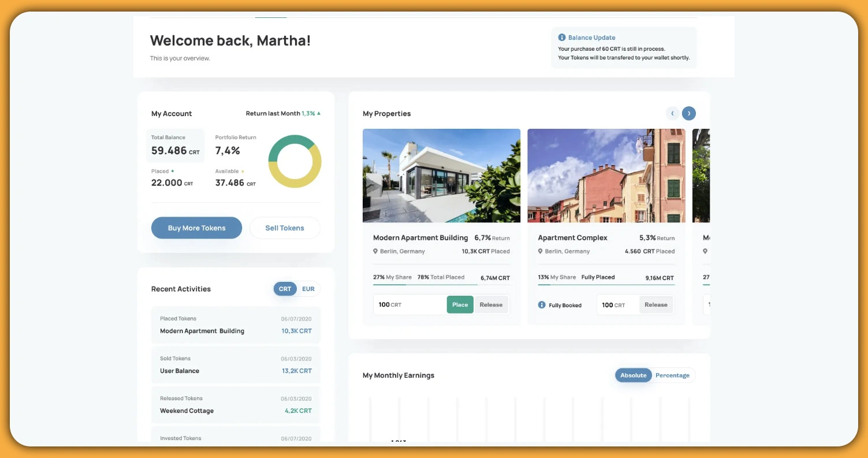Click the Buy More Tokens button
Image resolution: width=868 pixels, height=458 pixels.
click(196, 228)
